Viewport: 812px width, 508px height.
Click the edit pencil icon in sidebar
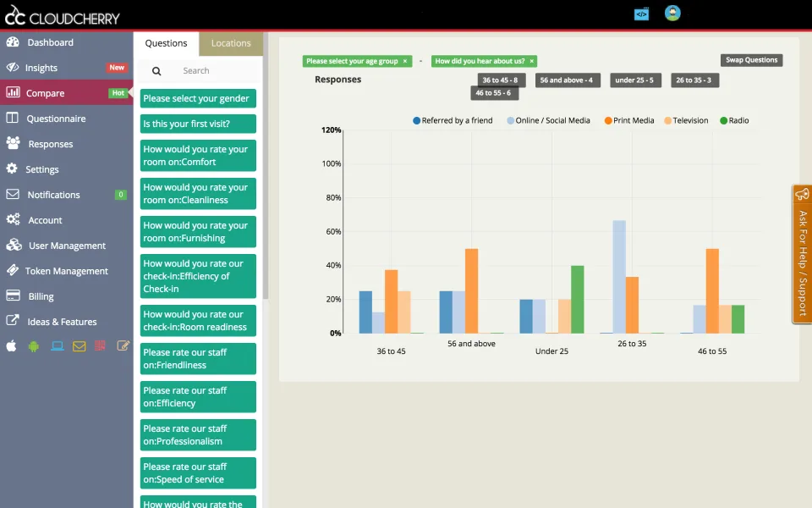(x=123, y=345)
